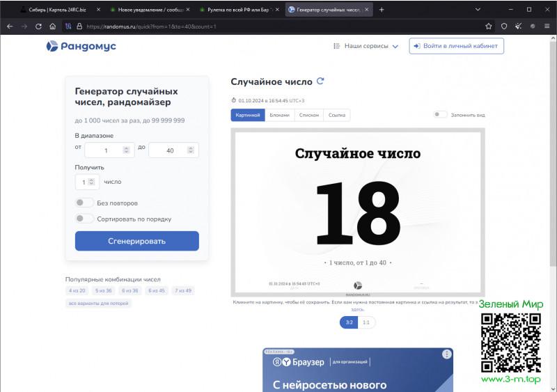Viewport: 557px width, 392px height.
Task: Click the browser back arrow
Action: 10,26
